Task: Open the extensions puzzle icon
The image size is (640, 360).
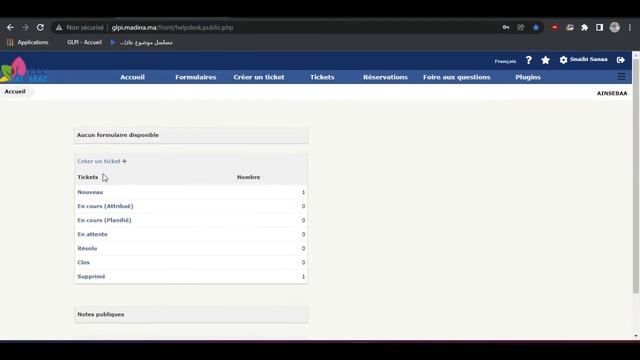Action: pos(584,27)
